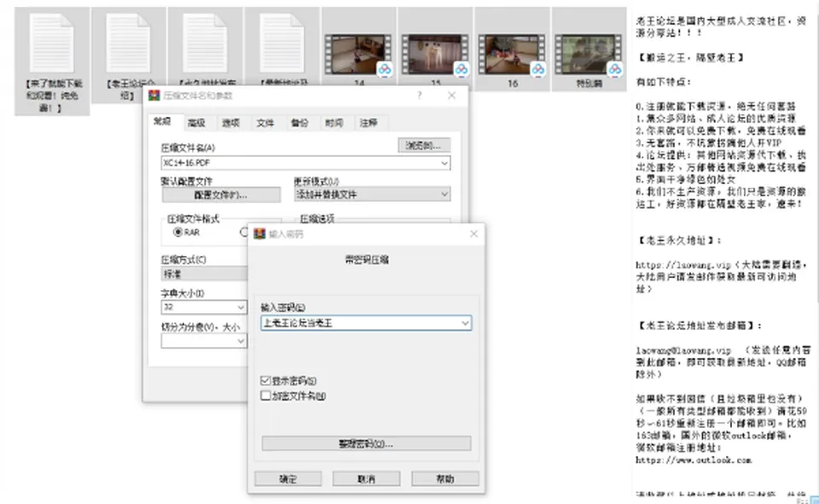
Task: Select the video file named 14
Action: pos(359,49)
